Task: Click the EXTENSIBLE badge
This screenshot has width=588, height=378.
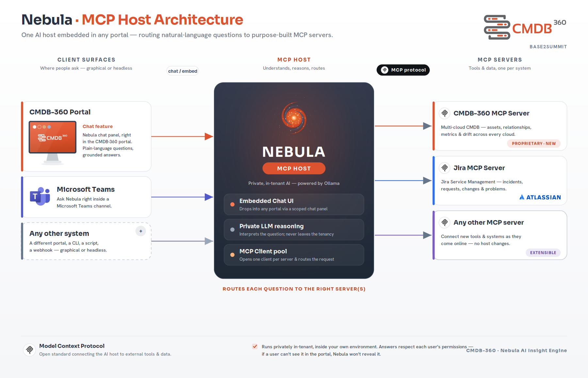Action: [x=543, y=253]
